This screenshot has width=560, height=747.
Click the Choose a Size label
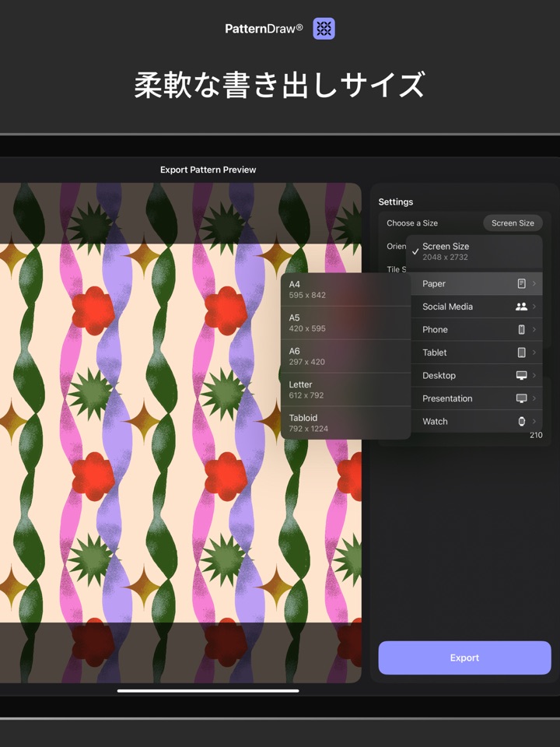coord(412,223)
